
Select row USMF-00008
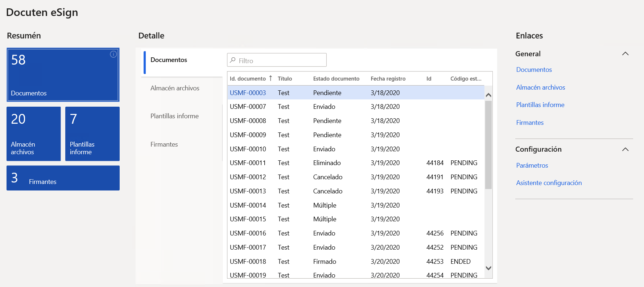356,121
